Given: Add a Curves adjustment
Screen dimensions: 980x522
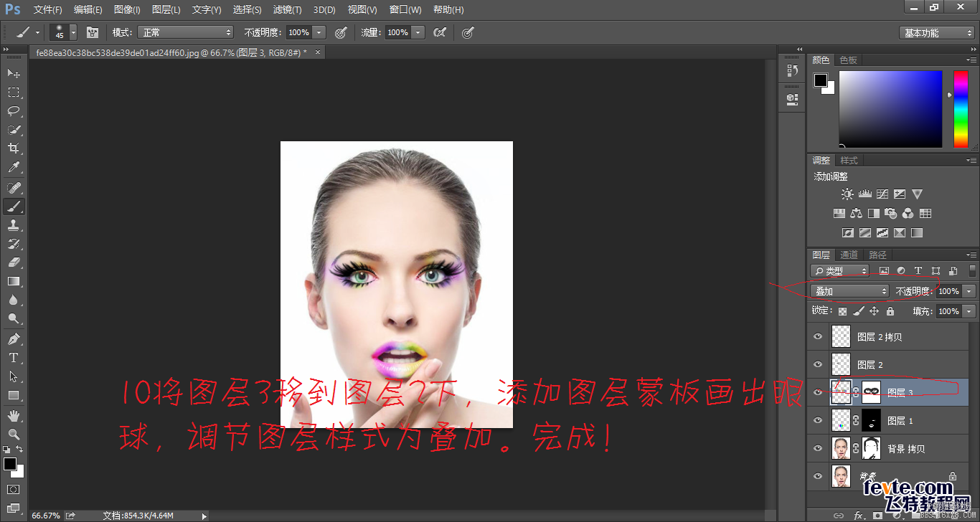Looking at the screenshot, I should (x=882, y=194).
